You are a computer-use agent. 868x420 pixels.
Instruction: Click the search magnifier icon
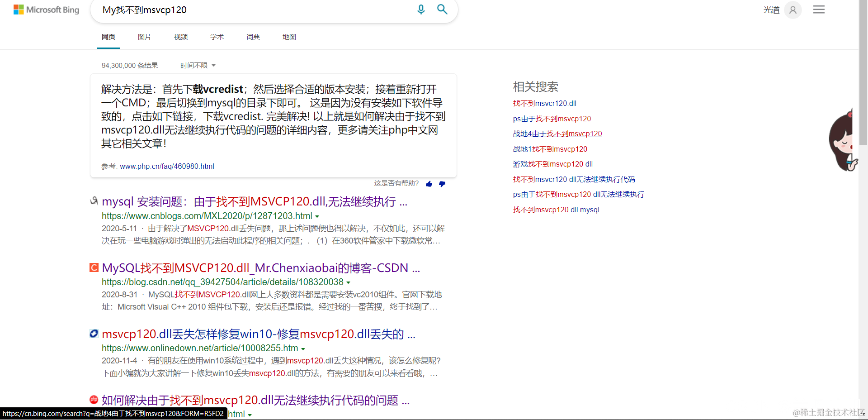pyautogui.click(x=442, y=10)
